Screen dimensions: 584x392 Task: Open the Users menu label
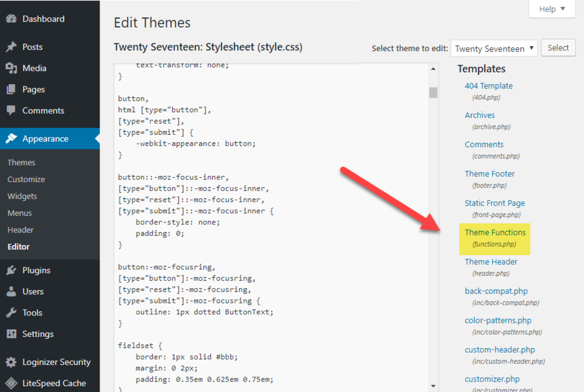point(33,291)
